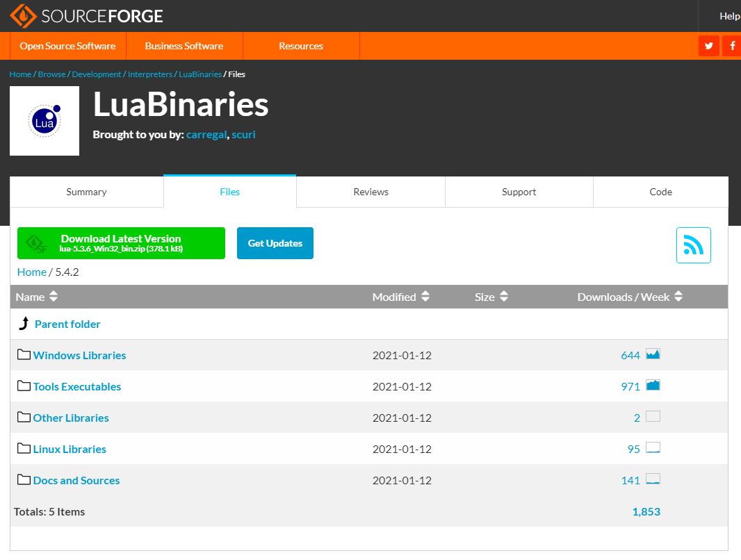Click Download Latest Version button

[121, 243]
